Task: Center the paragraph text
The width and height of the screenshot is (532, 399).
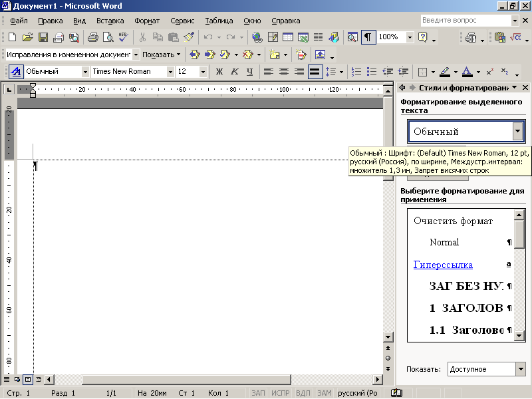Action: coord(284,72)
